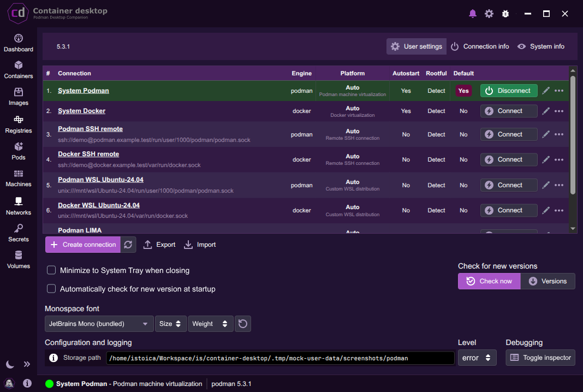Reset monospace font to default
This screenshot has height=392, width=583.
tap(243, 324)
